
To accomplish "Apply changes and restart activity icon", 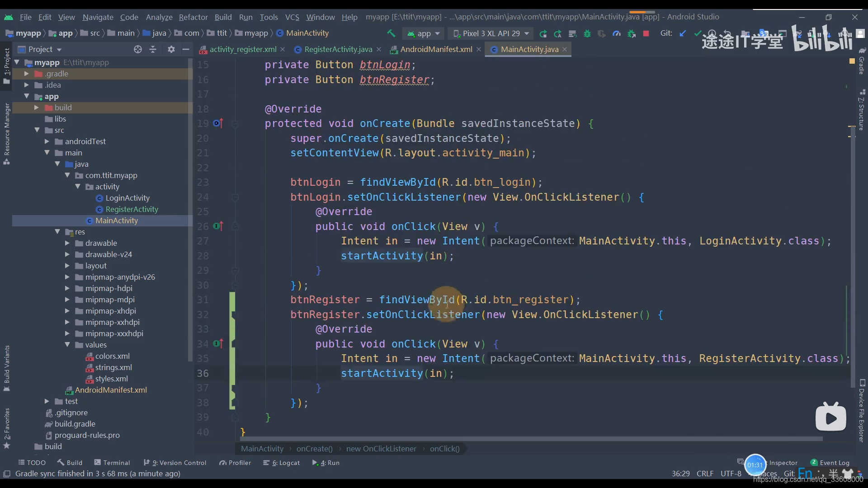I will tap(557, 33).
